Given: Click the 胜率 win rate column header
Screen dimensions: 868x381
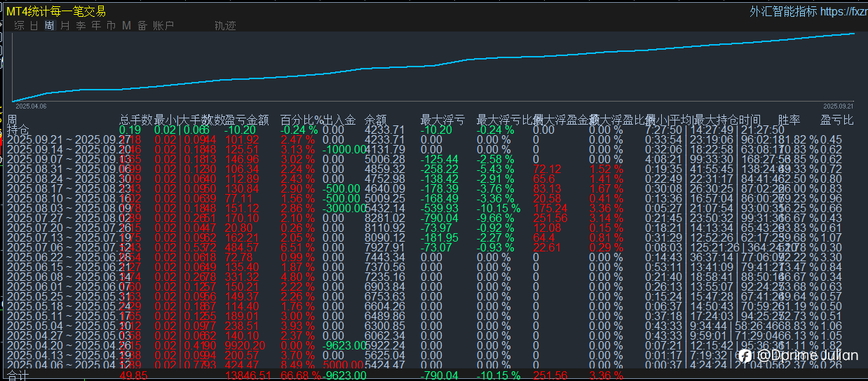Looking at the screenshot, I should click(x=789, y=120).
